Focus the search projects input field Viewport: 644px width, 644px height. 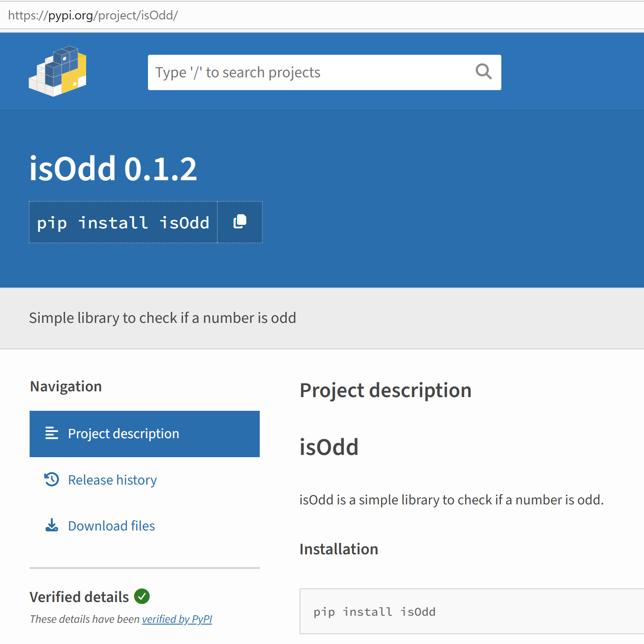309,72
